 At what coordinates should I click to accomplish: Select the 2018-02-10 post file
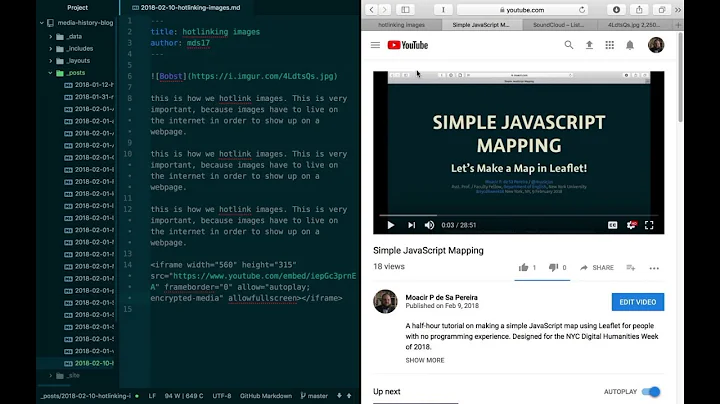click(x=89, y=363)
